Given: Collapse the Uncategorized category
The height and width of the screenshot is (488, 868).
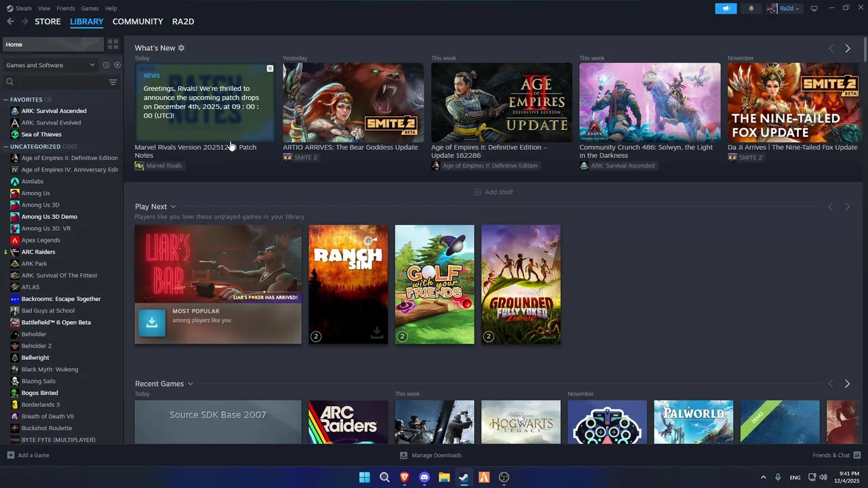Looking at the screenshot, I should pyautogui.click(x=6, y=146).
